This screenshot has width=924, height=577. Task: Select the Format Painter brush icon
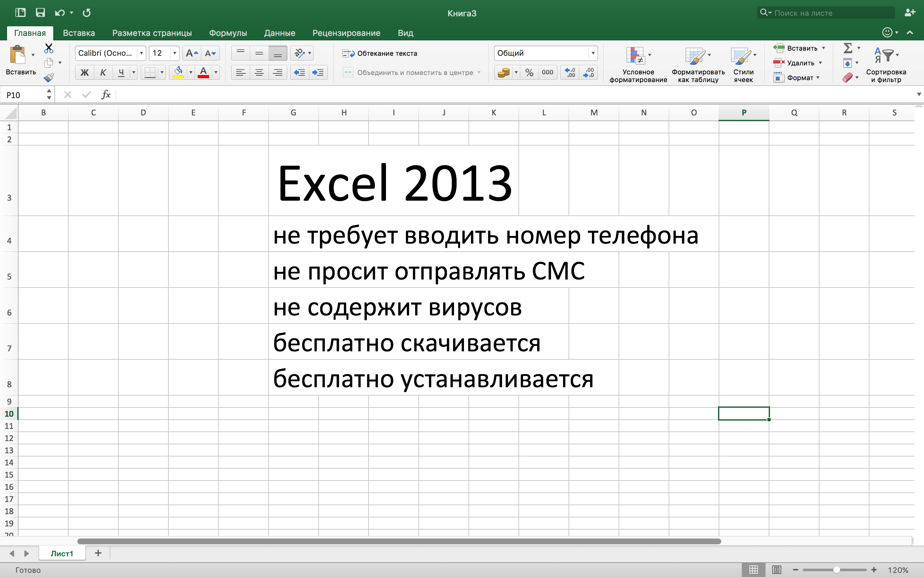pos(48,78)
